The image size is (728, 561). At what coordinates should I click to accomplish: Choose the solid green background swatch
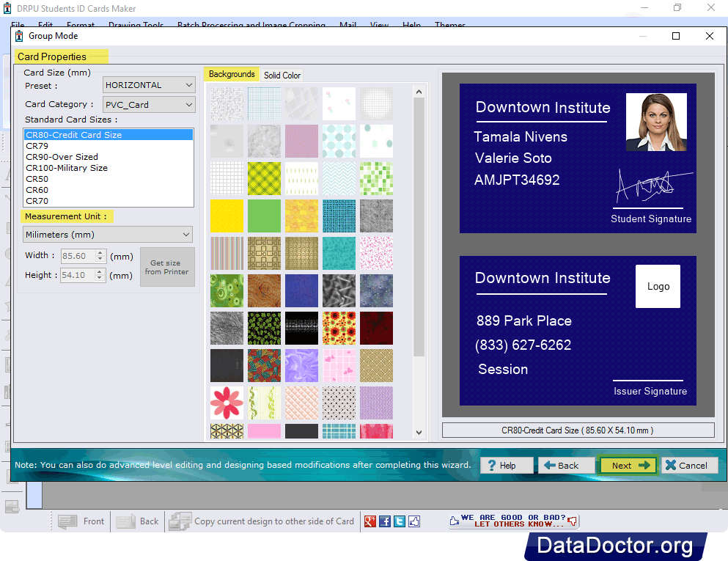point(264,216)
